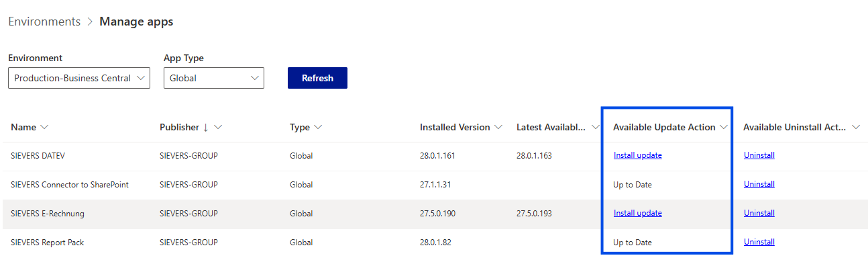Open the Publisher column filter chevron

point(218,127)
